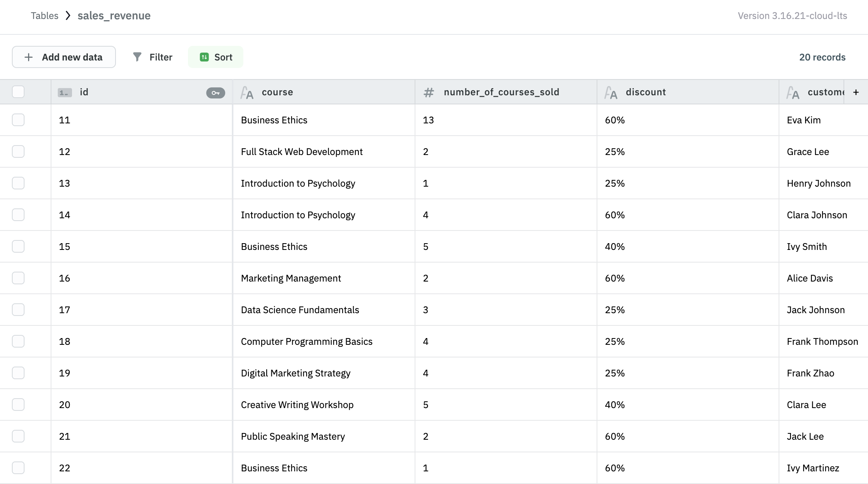868x484 pixels.
Task: Check the row checkbox for record 11
Action: [x=18, y=119]
